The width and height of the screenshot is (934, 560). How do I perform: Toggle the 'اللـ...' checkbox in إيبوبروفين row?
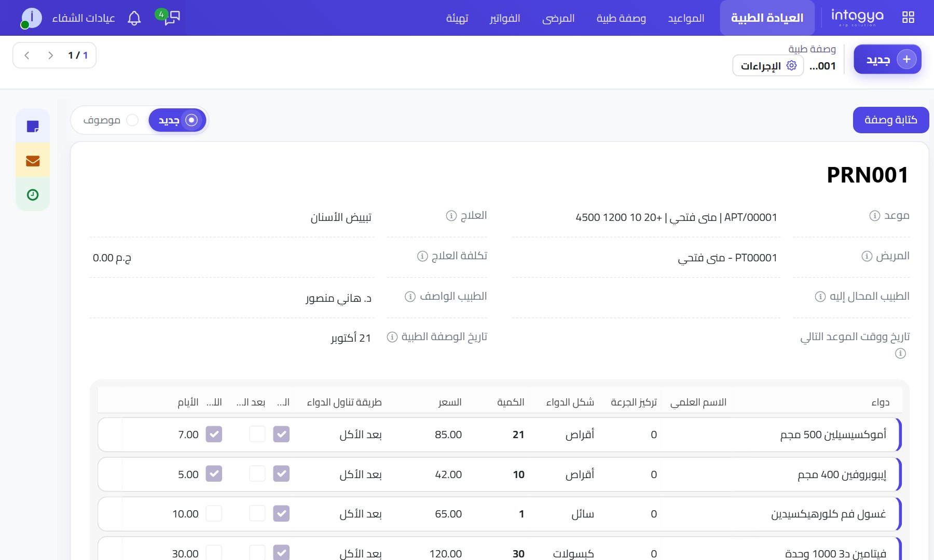coord(214,473)
